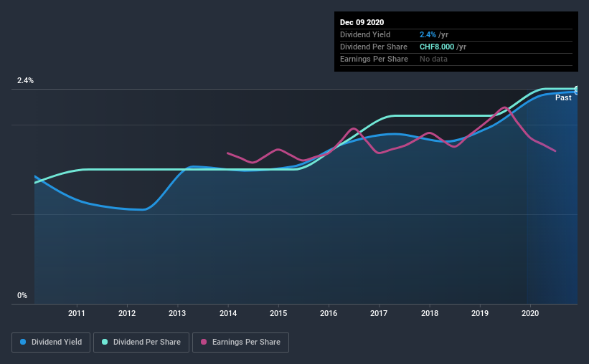Click the CHF8.000 /yr tooltip value
The height and width of the screenshot is (364, 589).
[x=443, y=47]
